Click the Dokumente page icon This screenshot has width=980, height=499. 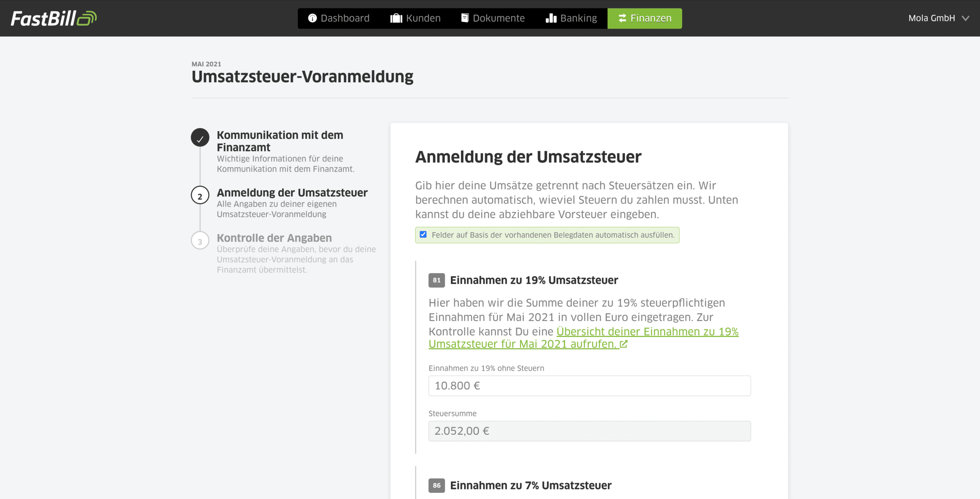465,18
